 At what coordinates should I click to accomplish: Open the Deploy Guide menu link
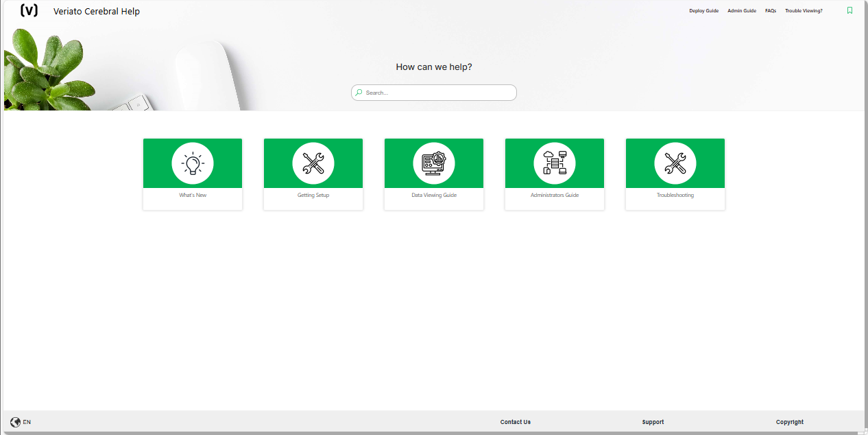704,11
